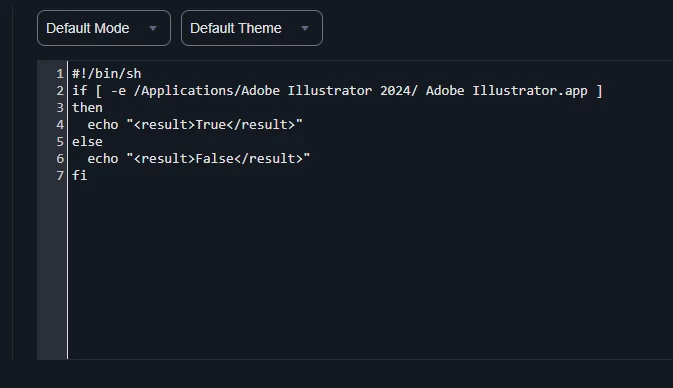Select line number 3 in gutter
This screenshot has height=388, width=673.
pyautogui.click(x=60, y=108)
